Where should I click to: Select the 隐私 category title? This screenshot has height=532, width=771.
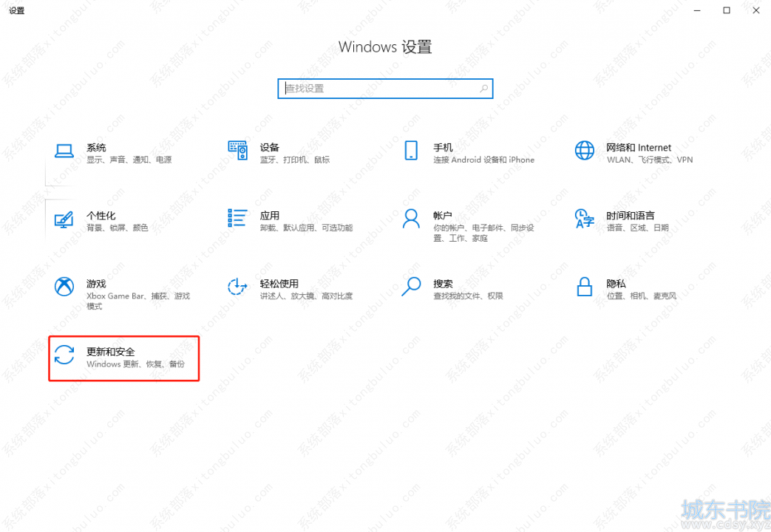coord(616,284)
